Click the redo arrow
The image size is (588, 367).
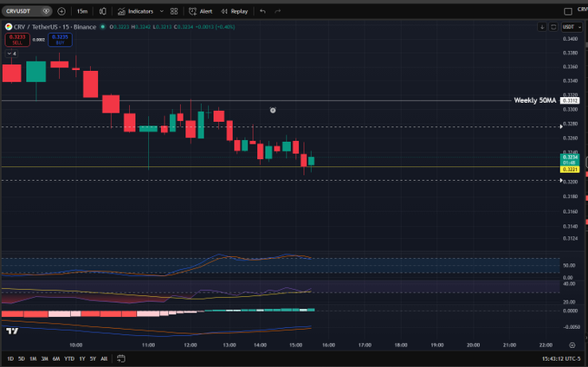[277, 11]
